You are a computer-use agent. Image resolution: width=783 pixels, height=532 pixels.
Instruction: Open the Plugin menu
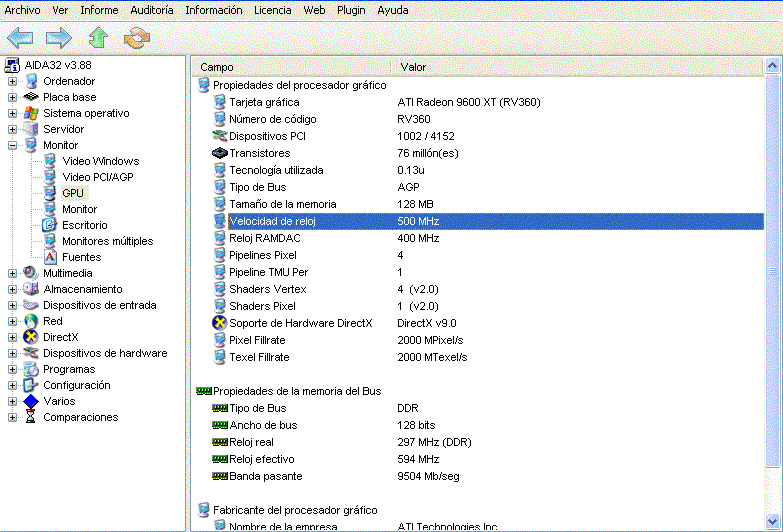pyautogui.click(x=351, y=10)
